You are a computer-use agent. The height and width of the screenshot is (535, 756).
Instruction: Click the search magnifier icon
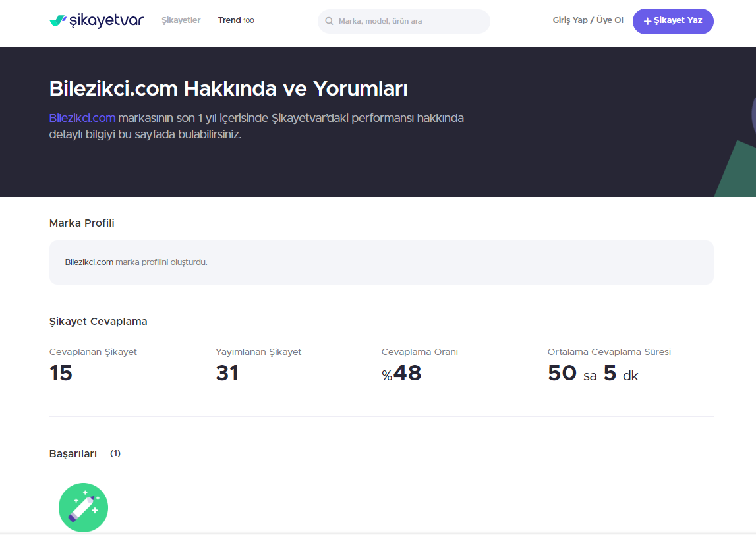point(330,21)
